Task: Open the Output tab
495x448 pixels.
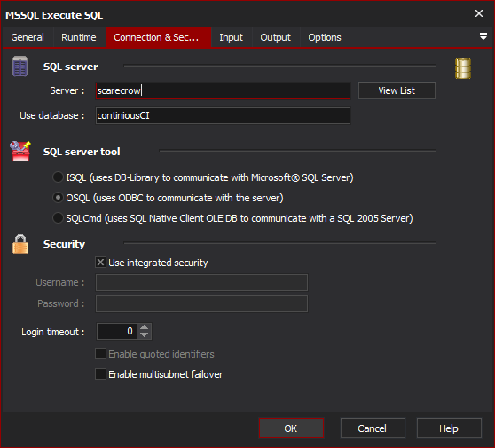Action: tap(275, 37)
